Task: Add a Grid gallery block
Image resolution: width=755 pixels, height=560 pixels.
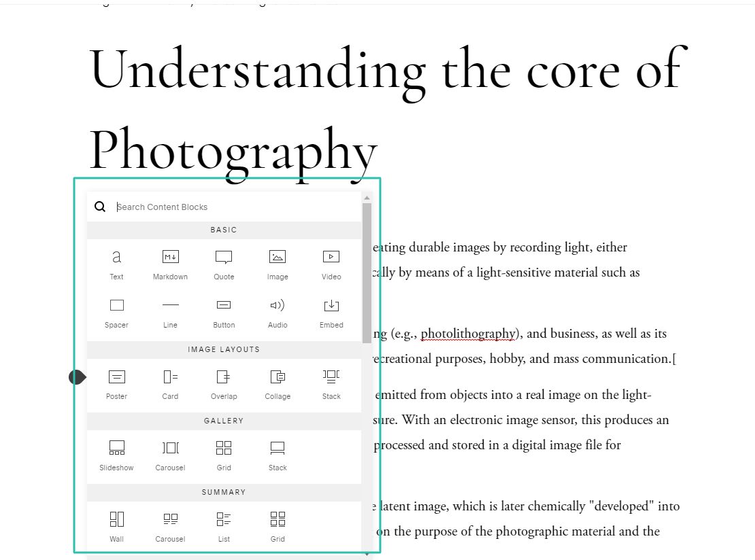Action: click(x=224, y=455)
